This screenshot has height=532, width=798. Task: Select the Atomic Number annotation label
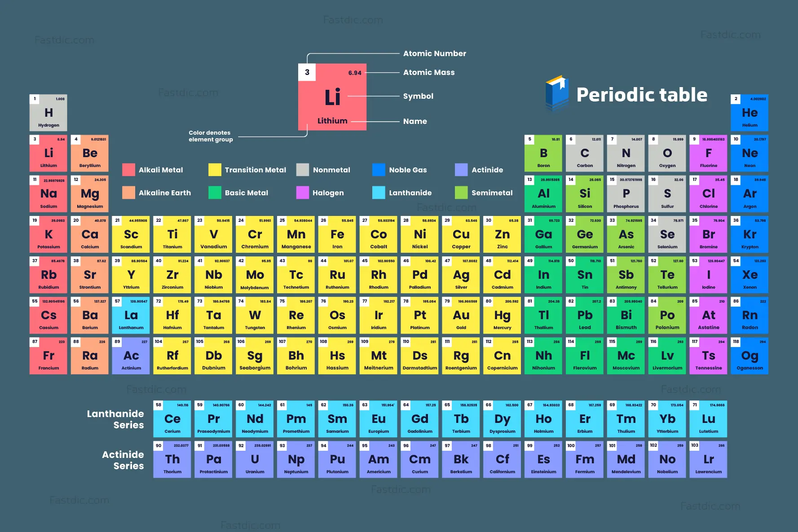[434, 53]
